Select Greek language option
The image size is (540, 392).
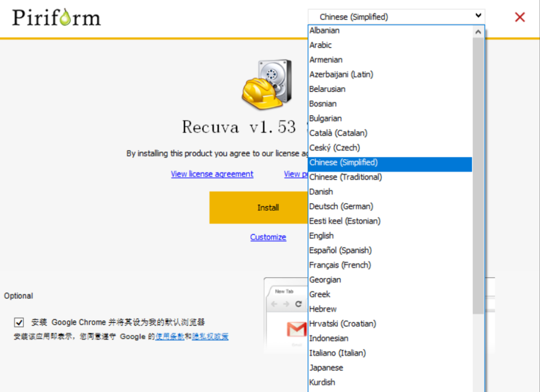[390, 295]
